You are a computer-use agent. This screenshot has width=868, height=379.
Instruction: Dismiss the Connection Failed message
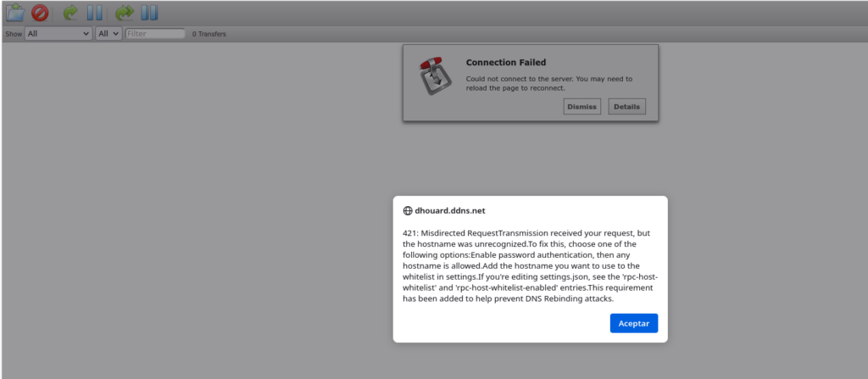tap(582, 107)
